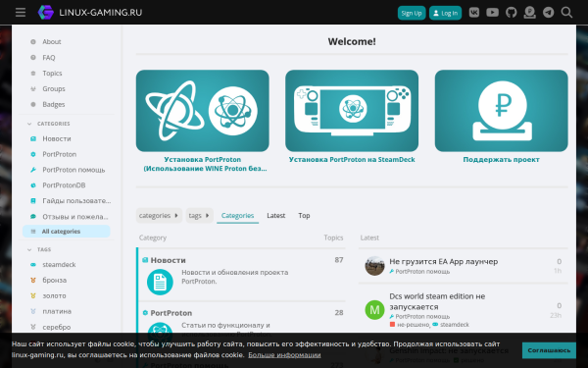The height and width of the screenshot is (368, 588).
Task: Open topic Dcs world steam edition не запускается
Action: pyautogui.click(x=437, y=301)
